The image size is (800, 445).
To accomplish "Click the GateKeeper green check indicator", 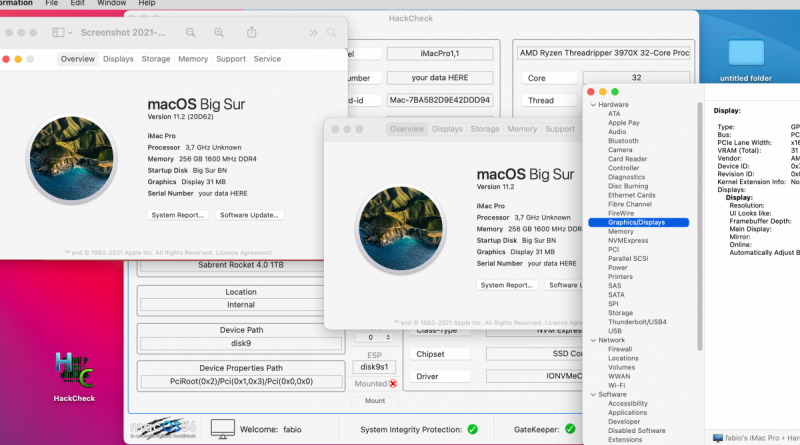I will (x=570, y=429).
